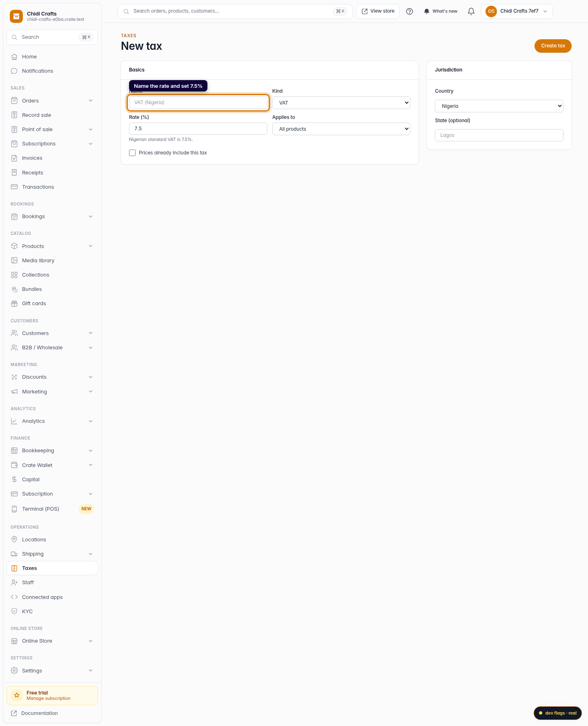
Task: Open the Applies to dropdown
Action: pyautogui.click(x=341, y=129)
